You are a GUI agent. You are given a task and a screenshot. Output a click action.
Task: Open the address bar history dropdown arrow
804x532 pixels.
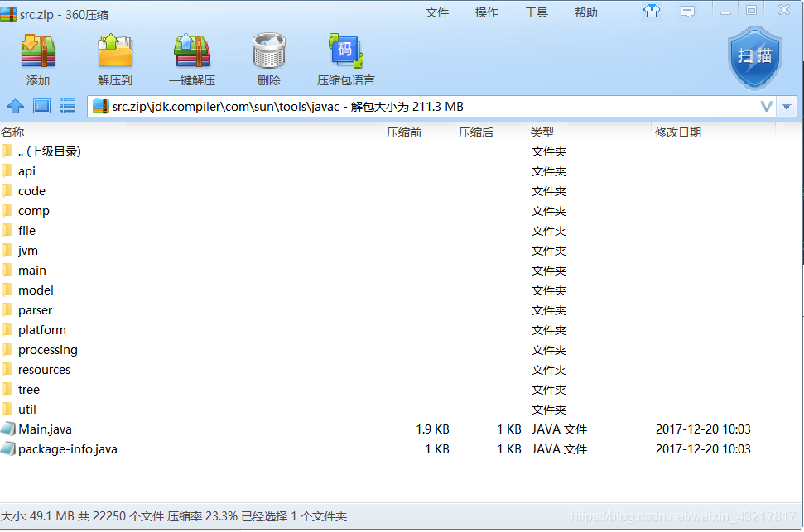tap(787, 107)
